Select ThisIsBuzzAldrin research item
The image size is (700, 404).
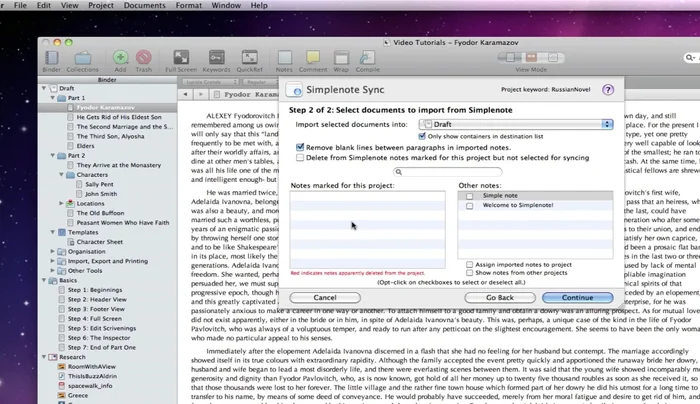click(92, 376)
